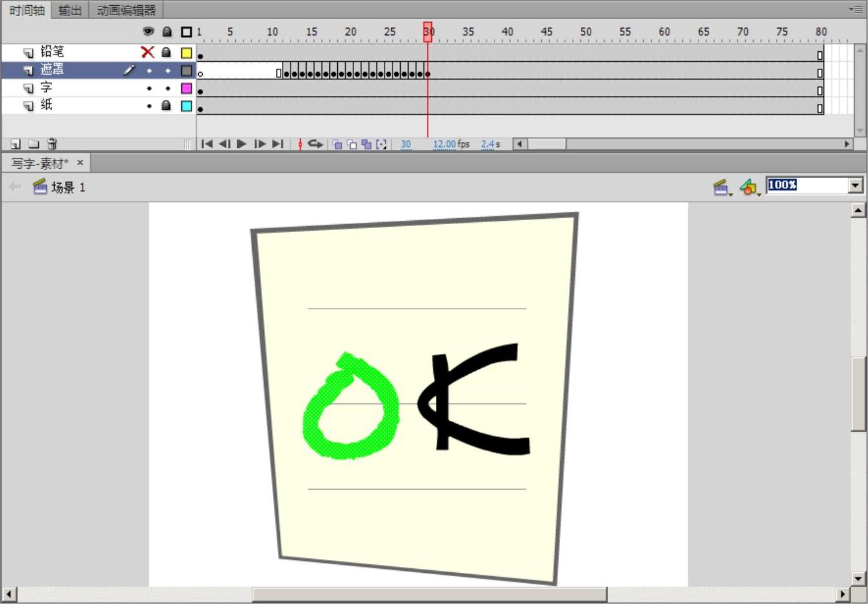
Task: Switch to the 输出 tab
Action: [70, 10]
